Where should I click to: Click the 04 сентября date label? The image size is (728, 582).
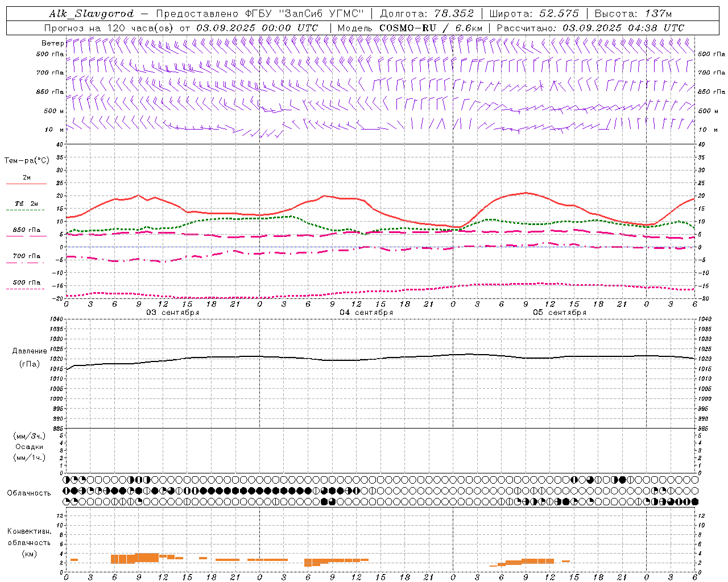tap(366, 313)
